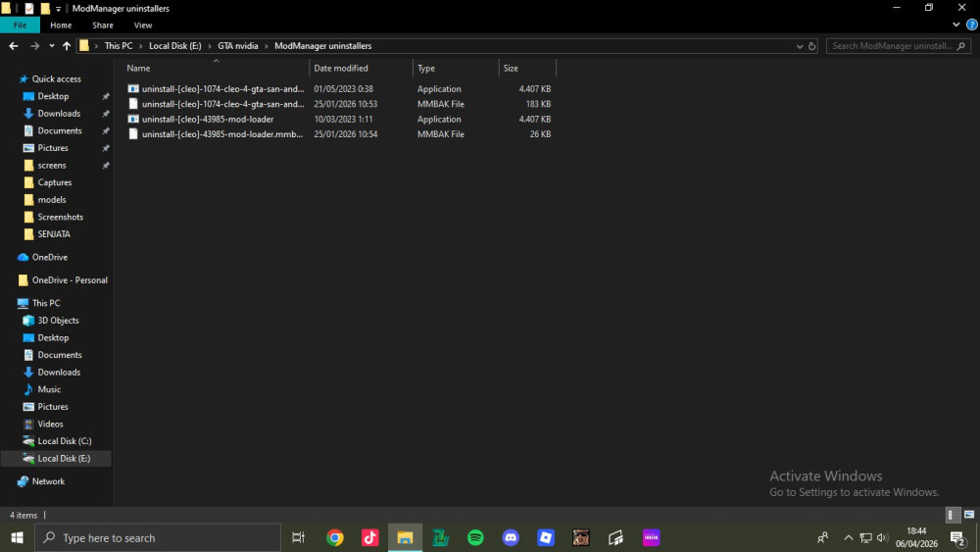Open the notification center
Image resolution: width=980 pixels, height=552 pixels.
tap(958, 537)
